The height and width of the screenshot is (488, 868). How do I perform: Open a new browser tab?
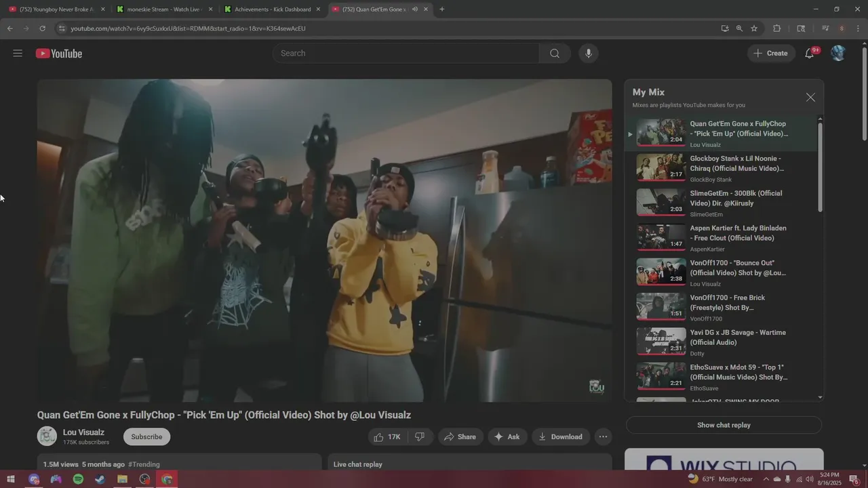(x=441, y=9)
